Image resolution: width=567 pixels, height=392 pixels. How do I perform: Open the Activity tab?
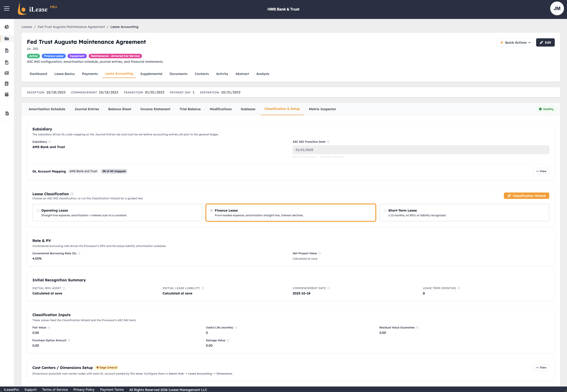[222, 74]
